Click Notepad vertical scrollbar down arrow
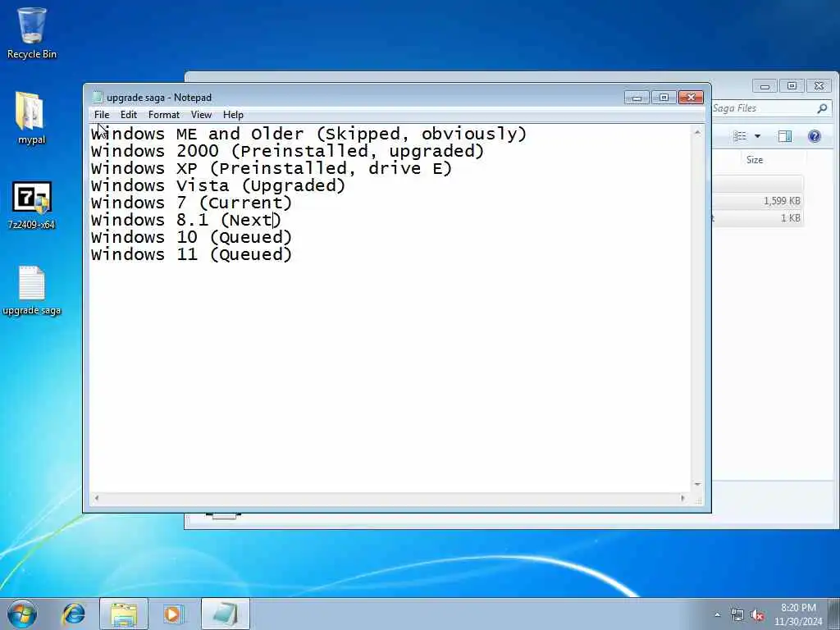This screenshot has height=630, width=840. pos(697,484)
